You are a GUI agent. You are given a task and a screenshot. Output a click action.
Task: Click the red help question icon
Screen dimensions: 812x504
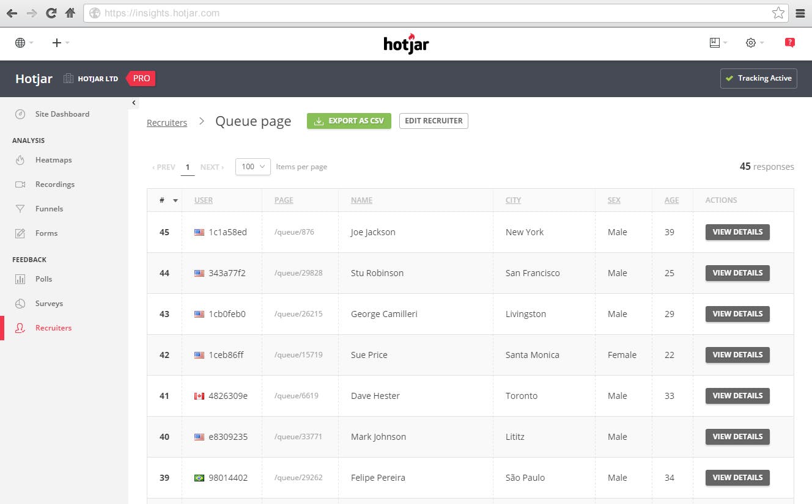point(789,43)
